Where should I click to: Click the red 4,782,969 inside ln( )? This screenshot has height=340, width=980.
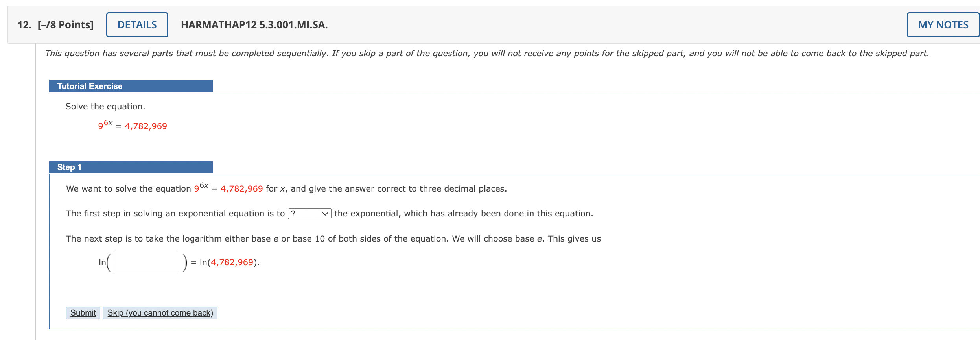(232, 262)
